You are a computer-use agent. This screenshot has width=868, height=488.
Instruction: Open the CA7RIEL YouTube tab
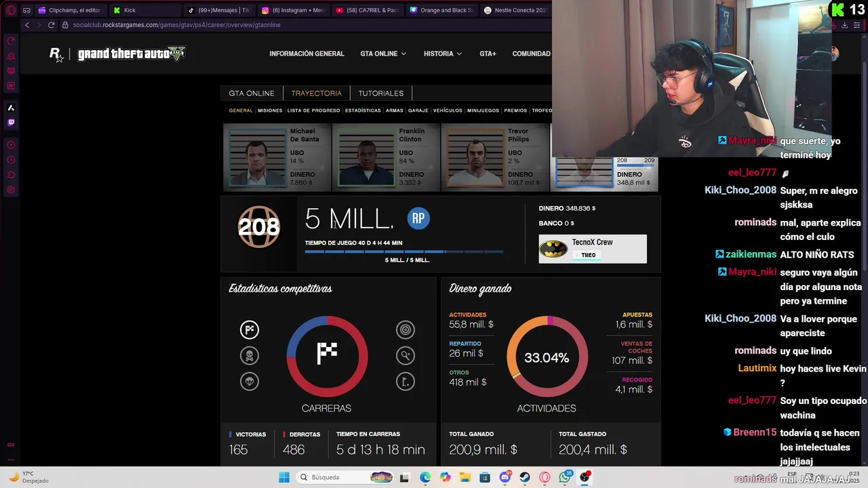coord(366,10)
